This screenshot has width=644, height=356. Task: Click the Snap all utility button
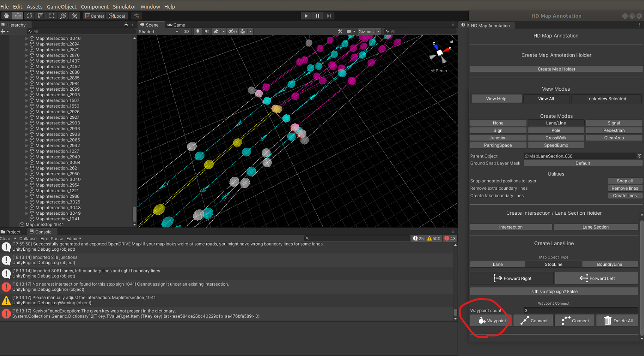625,180
